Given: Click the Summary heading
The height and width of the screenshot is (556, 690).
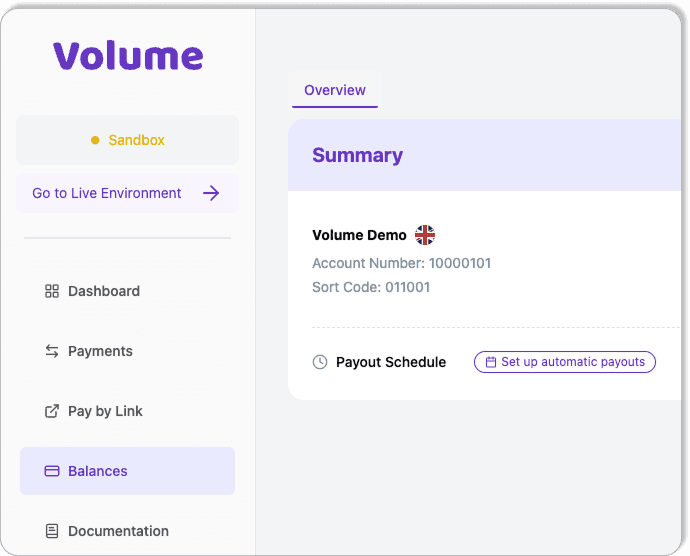Looking at the screenshot, I should click(357, 155).
